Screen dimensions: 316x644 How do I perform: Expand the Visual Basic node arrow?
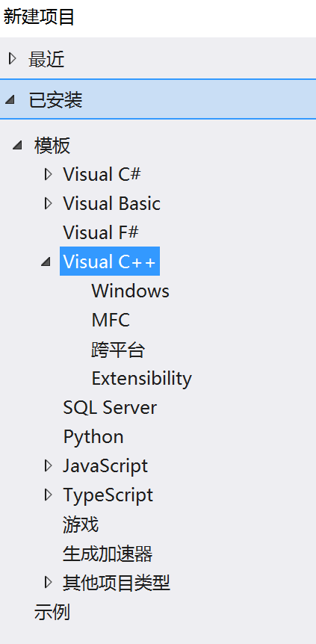49,203
